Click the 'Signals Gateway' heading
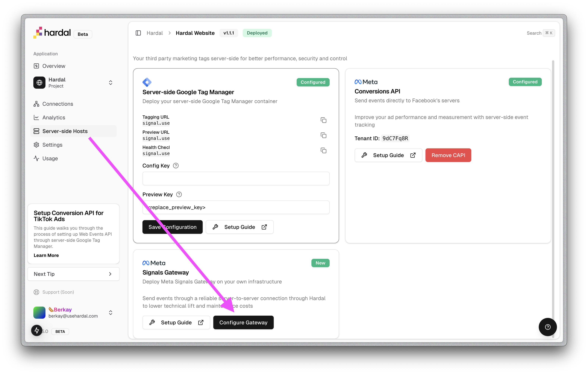This screenshot has width=588, height=374. tap(166, 272)
